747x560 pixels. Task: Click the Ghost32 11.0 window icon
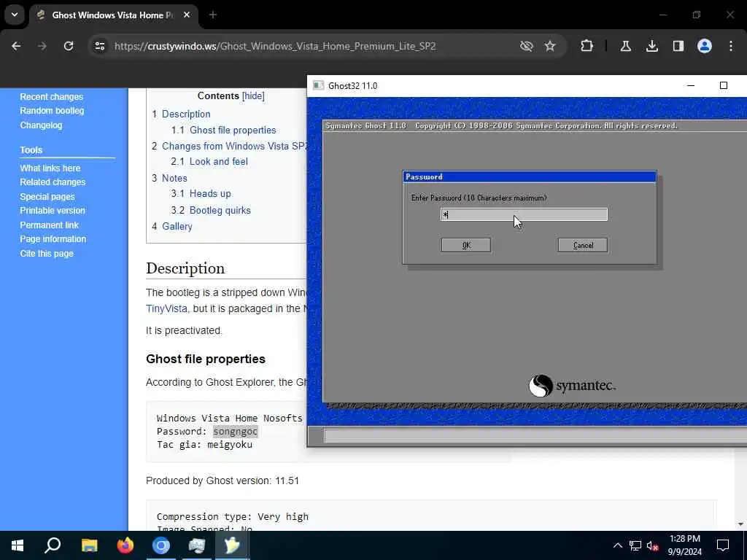pos(318,86)
